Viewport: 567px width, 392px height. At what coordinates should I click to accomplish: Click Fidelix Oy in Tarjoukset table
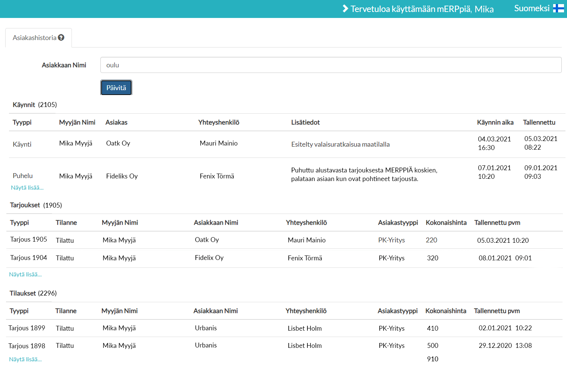click(x=209, y=258)
